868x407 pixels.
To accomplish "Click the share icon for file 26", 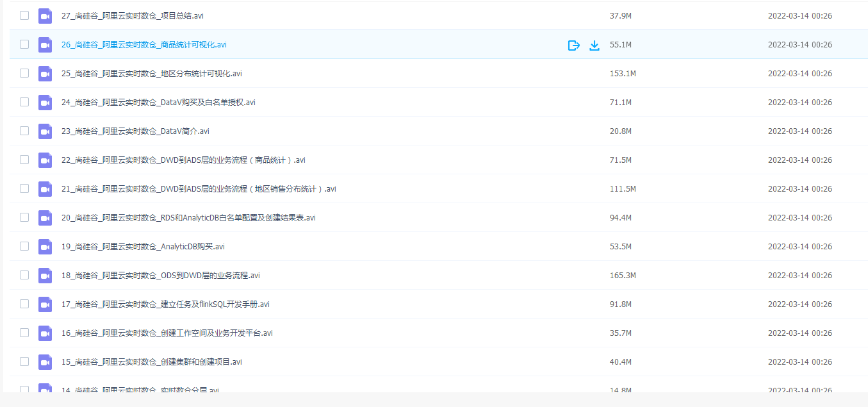I will [x=574, y=45].
